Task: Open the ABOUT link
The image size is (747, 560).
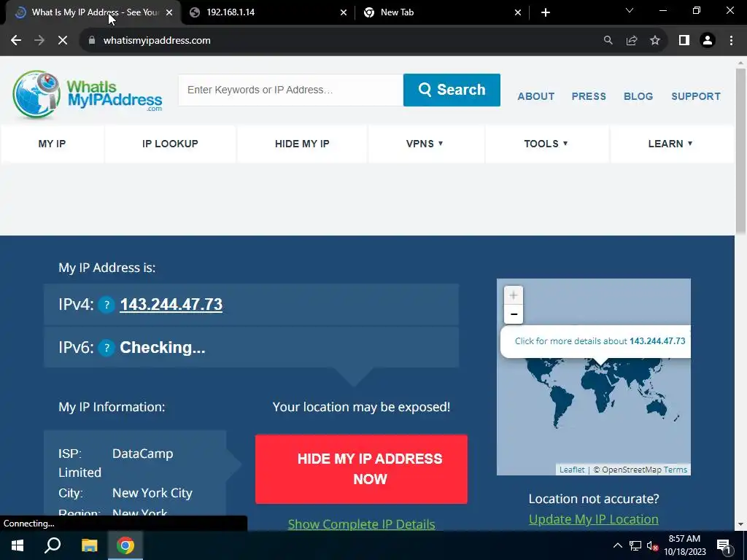Action: [x=536, y=96]
